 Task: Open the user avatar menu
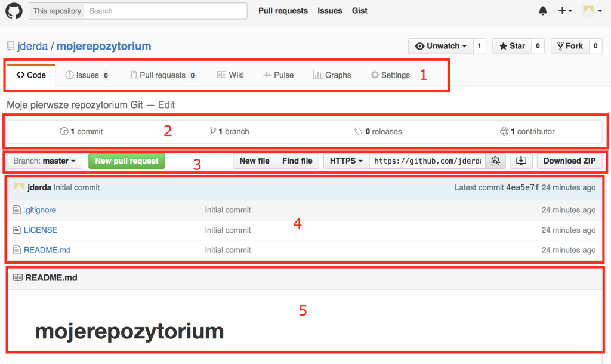(x=593, y=11)
